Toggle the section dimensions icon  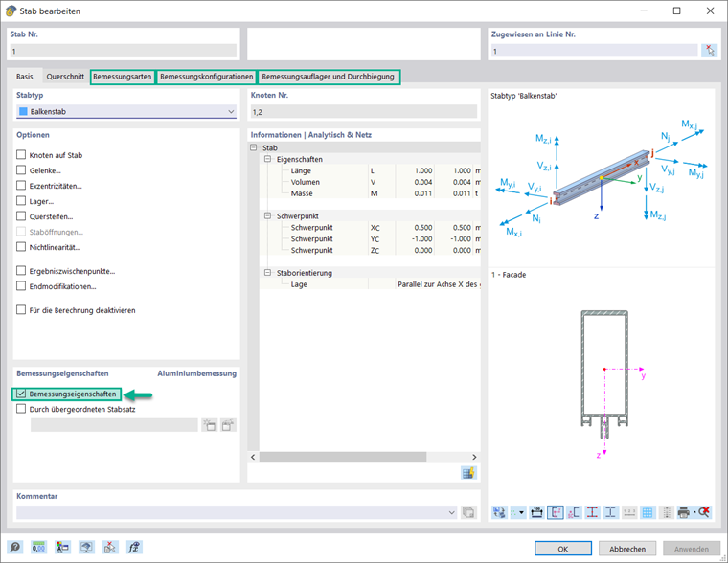point(536,512)
